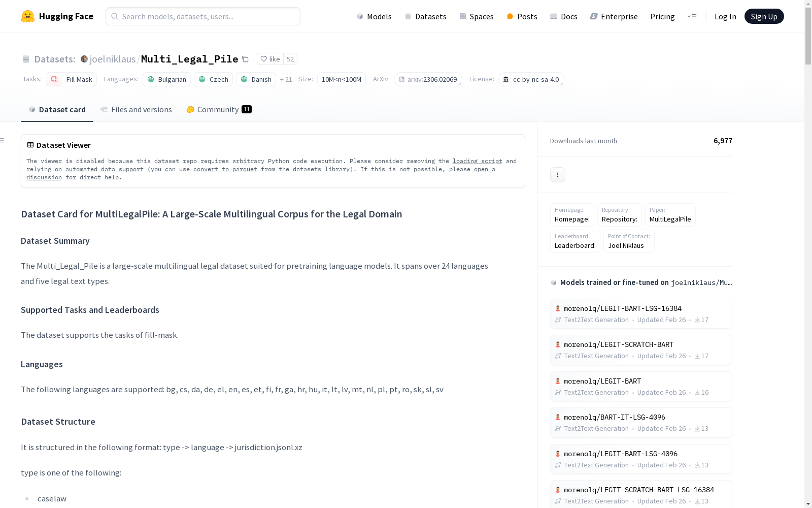Click the Datasets breadcrumb label

point(54,59)
